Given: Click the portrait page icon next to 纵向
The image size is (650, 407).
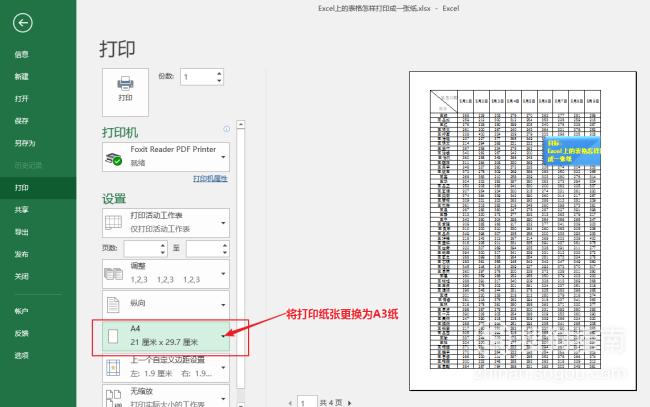Looking at the screenshot, I should 113,305.
